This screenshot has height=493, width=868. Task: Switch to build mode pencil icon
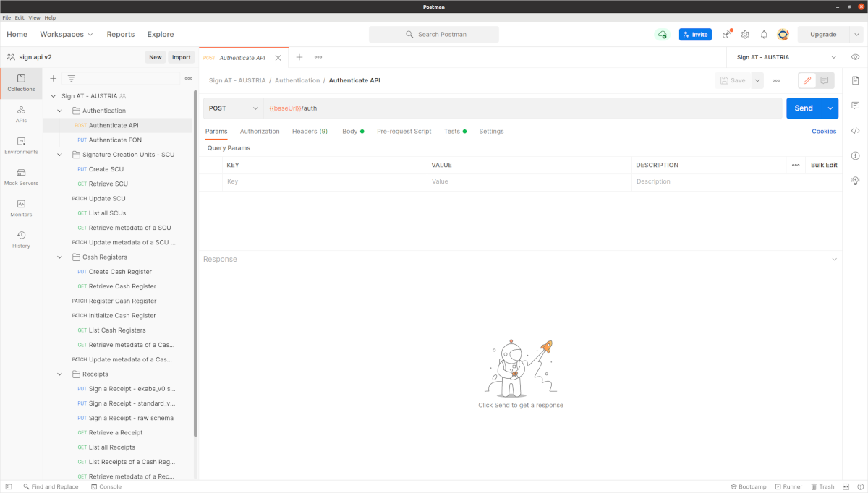(x=807, y=80)
